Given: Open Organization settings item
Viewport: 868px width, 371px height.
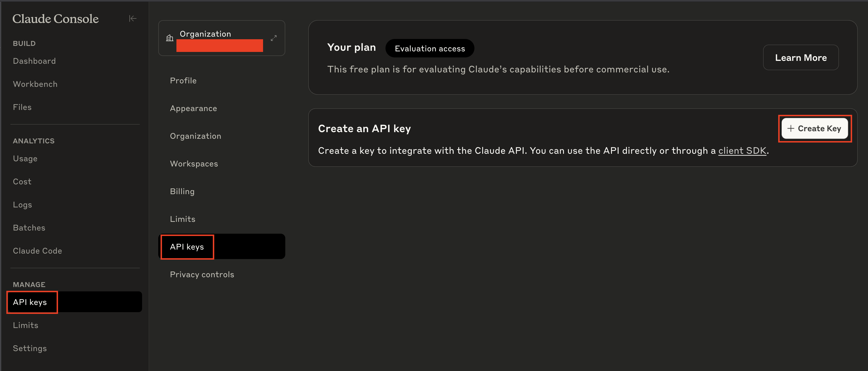Looking at the screenshot, I should 195,136.
